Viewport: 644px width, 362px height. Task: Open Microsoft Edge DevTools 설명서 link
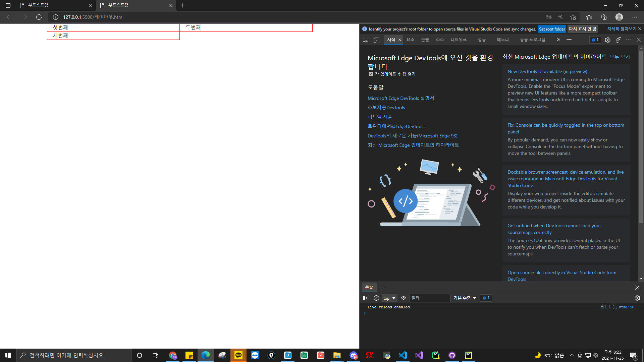pyautogui.click(x=401, y=98)
